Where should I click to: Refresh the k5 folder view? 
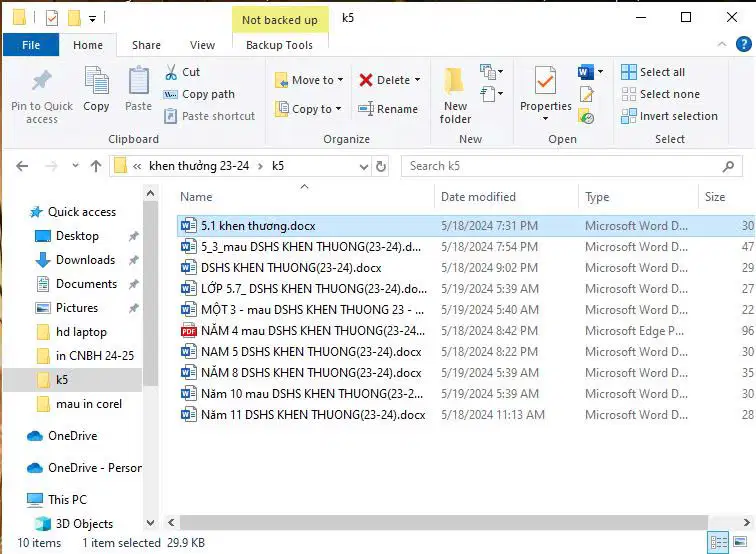click(x=381, y=167)
